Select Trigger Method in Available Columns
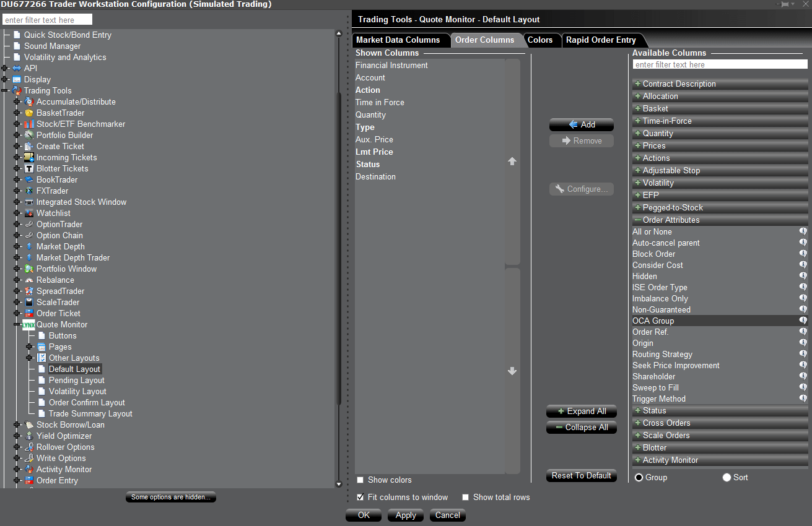Viewport: 812px width, 526px height. tap(659, 399)
